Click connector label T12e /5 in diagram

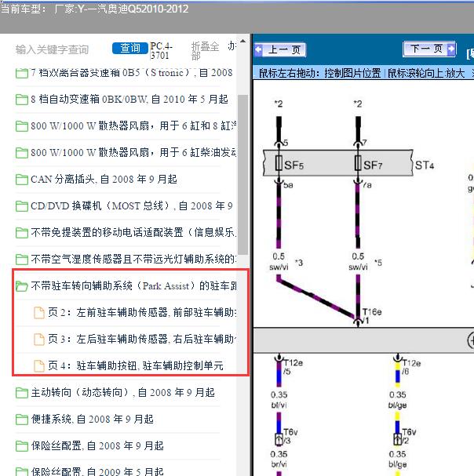pos(294,367)
